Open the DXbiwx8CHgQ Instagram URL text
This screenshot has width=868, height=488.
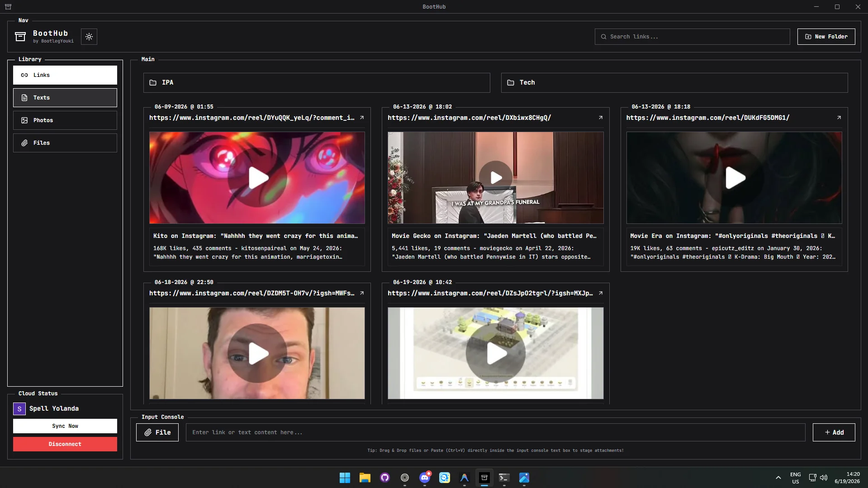pos(470,118)
